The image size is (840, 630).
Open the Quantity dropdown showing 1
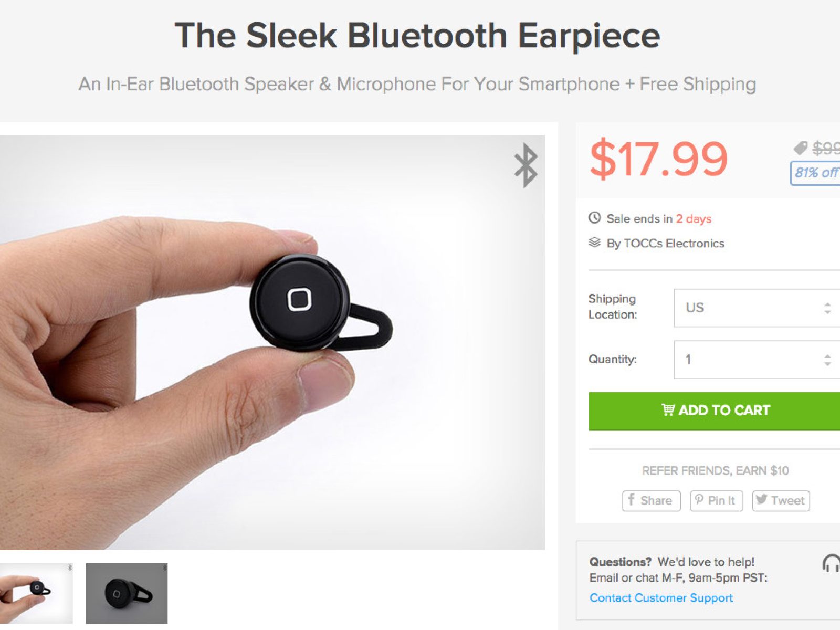tap(757, 360)
